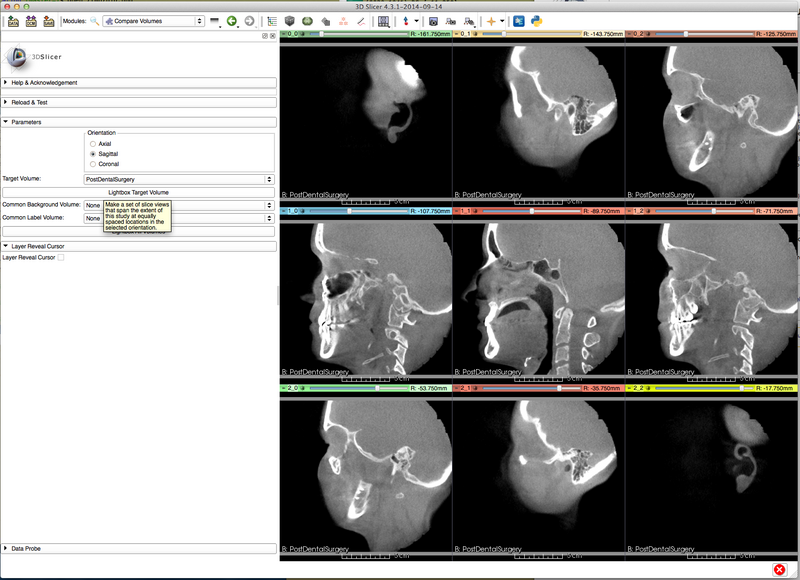This screenshot has height=580, width=800.
Task: Enable the Layer Reveal Cursor checkbox
Action: pos(61,257)
